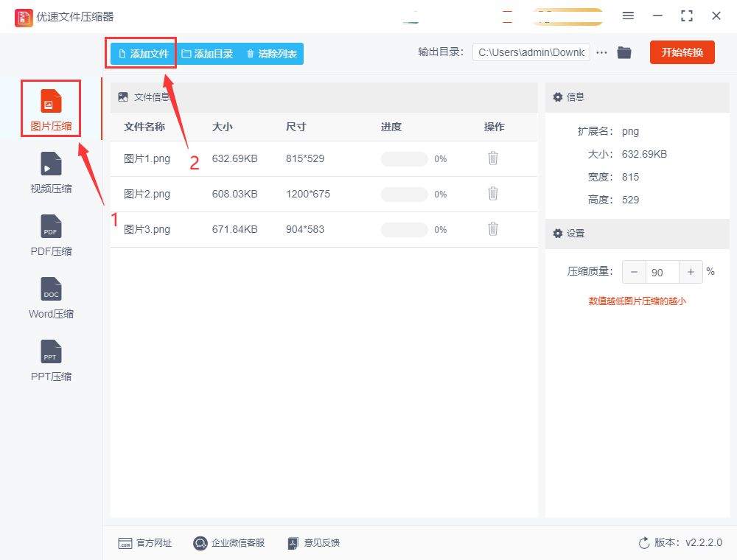Open 企业微信客服 customer service link

229,543
